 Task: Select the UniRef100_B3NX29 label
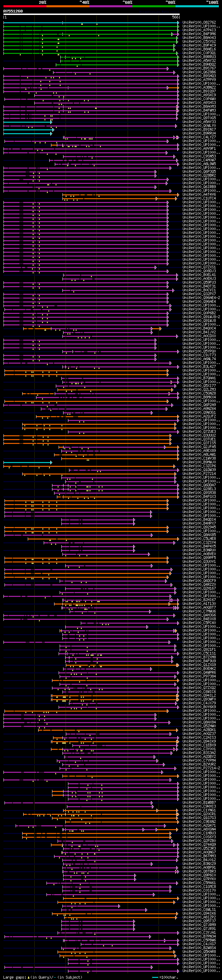[x=199, y=864]
